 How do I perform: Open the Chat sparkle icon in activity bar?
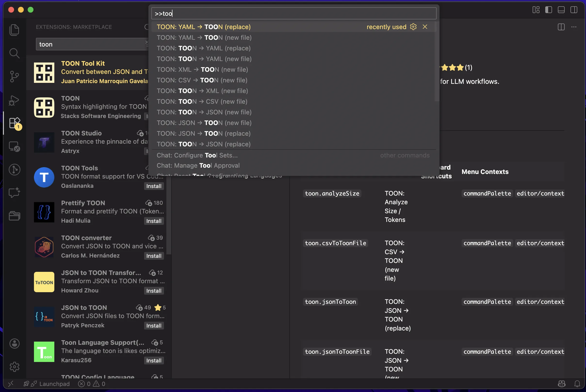(14, 193)
